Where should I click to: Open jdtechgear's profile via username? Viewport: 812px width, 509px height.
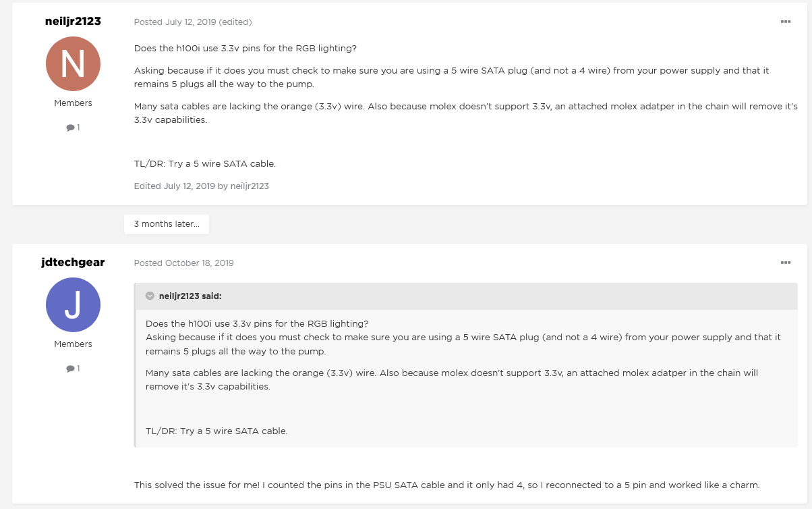point(73,262)
